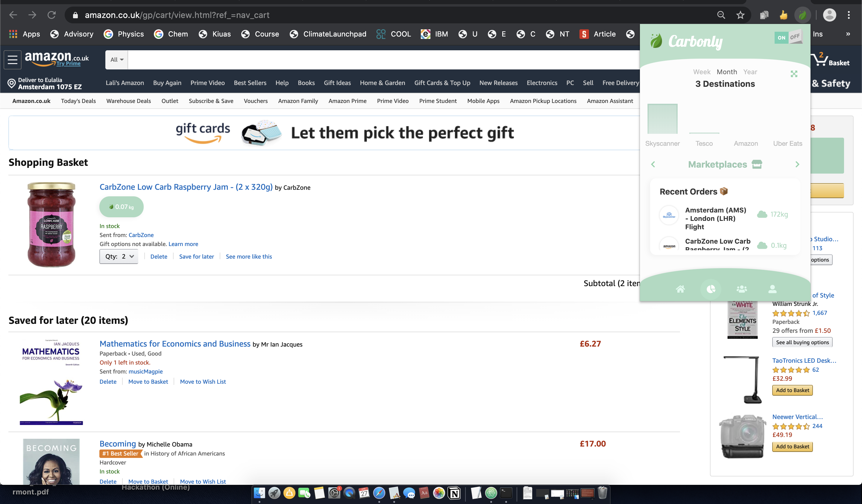Image resolution: width=862 pixels, height=504 pixels.
Task: Open the Amazon hamburger menu
Action: tap(13, 60)
